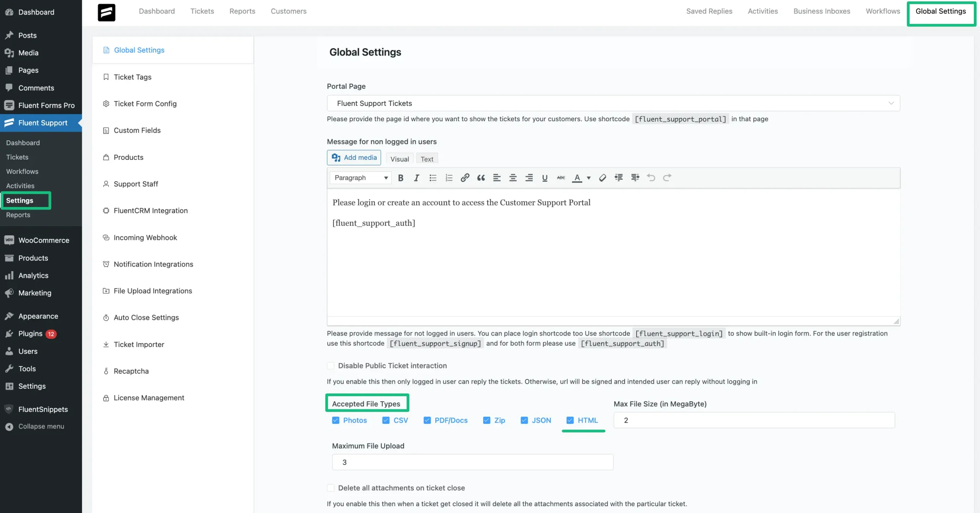Switch editor to Visual mode

coord(400,159)
